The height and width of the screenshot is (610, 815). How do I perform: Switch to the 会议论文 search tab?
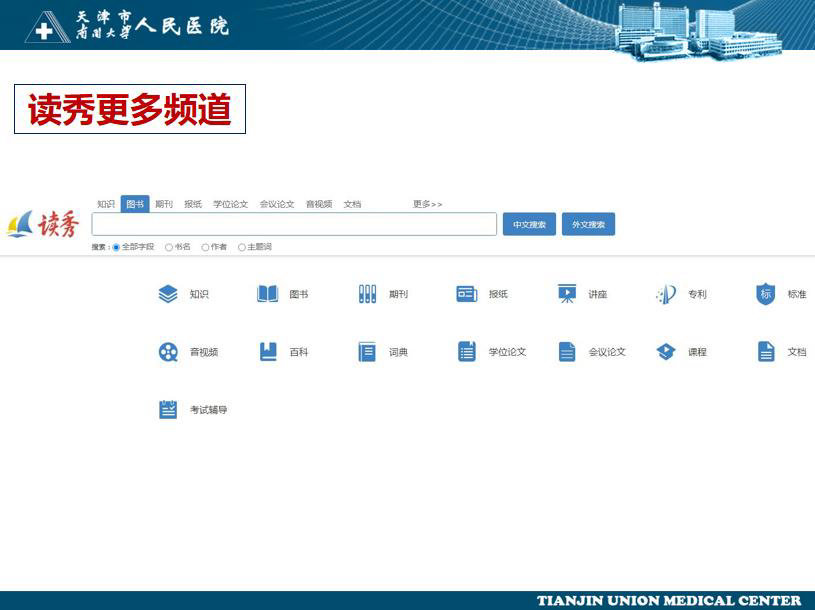click(277, 204)
